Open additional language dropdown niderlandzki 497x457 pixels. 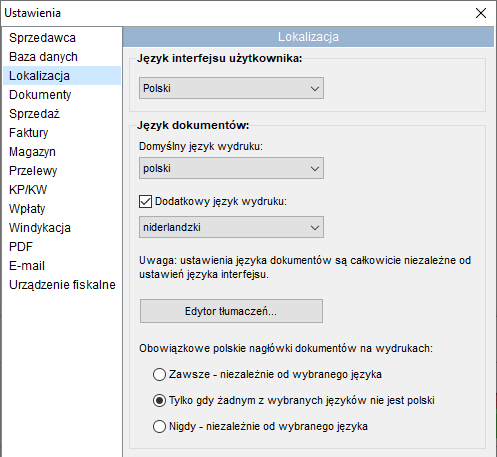click(x=231, y=227)
